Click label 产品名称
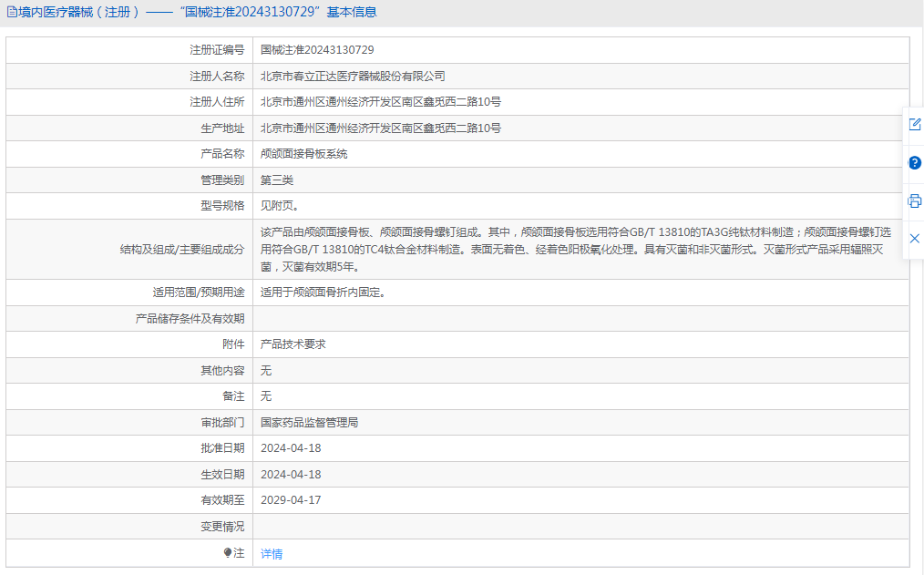 [x=222, y=154]
